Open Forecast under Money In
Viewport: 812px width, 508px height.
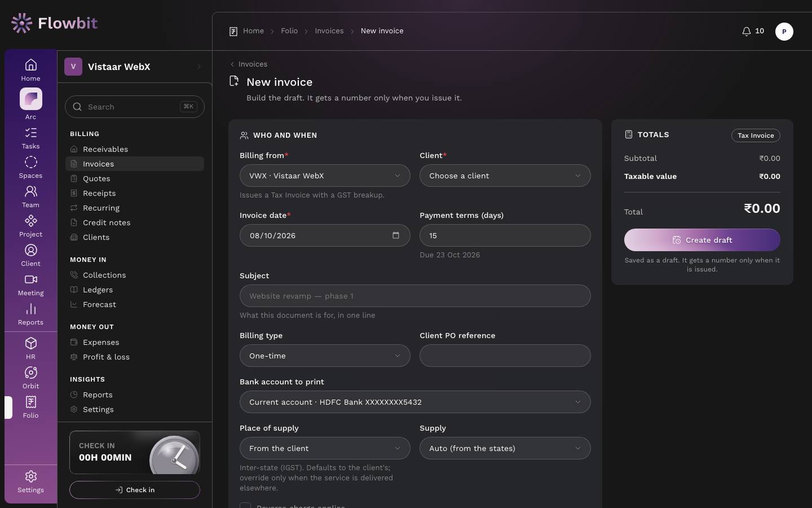[x=134, y=304]
